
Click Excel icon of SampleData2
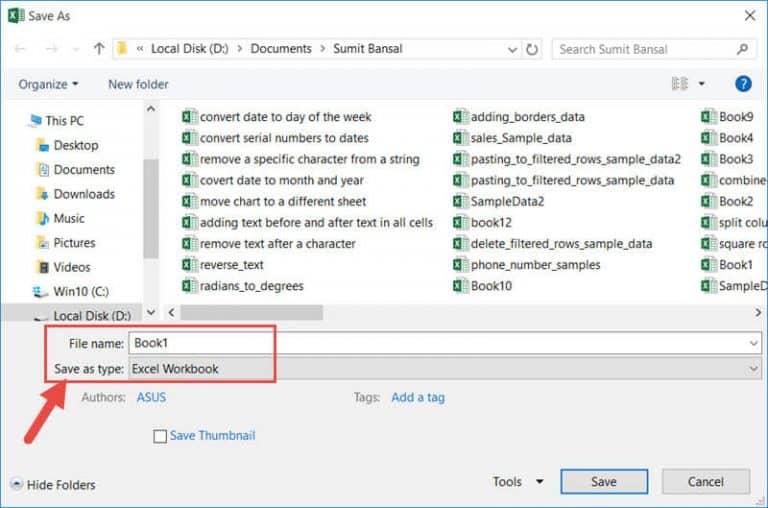coord(460,201)
